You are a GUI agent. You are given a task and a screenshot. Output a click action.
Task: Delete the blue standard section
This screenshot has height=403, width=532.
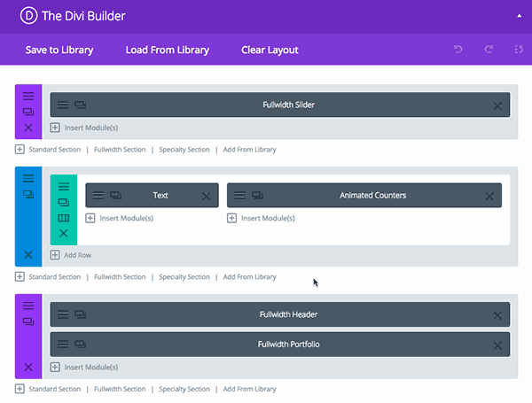28,254
